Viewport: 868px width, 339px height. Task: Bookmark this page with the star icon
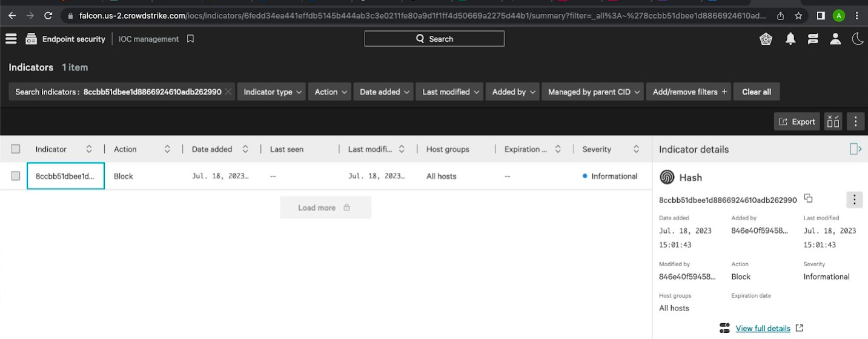(x=798, y=16)
